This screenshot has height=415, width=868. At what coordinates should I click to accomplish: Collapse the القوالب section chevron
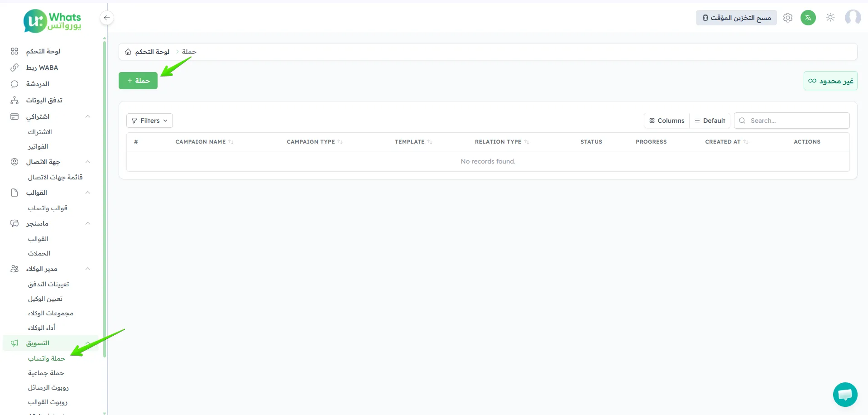[88, 193]
